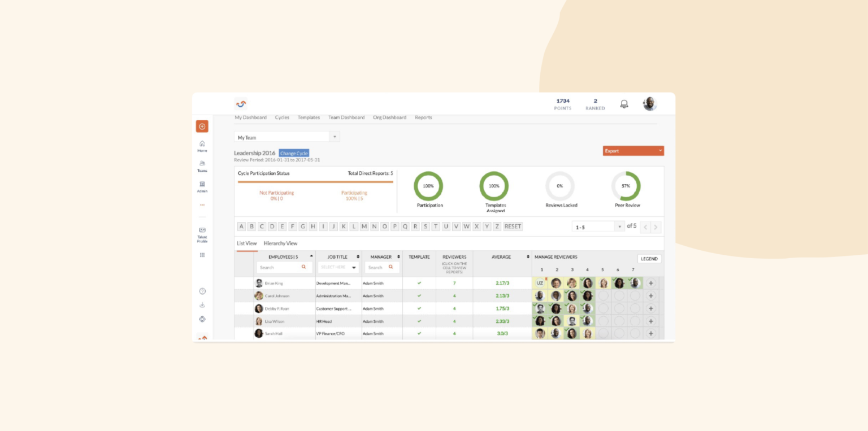Open Reports tab
Viewport: 868px width, 431px height.
(423, 117)
